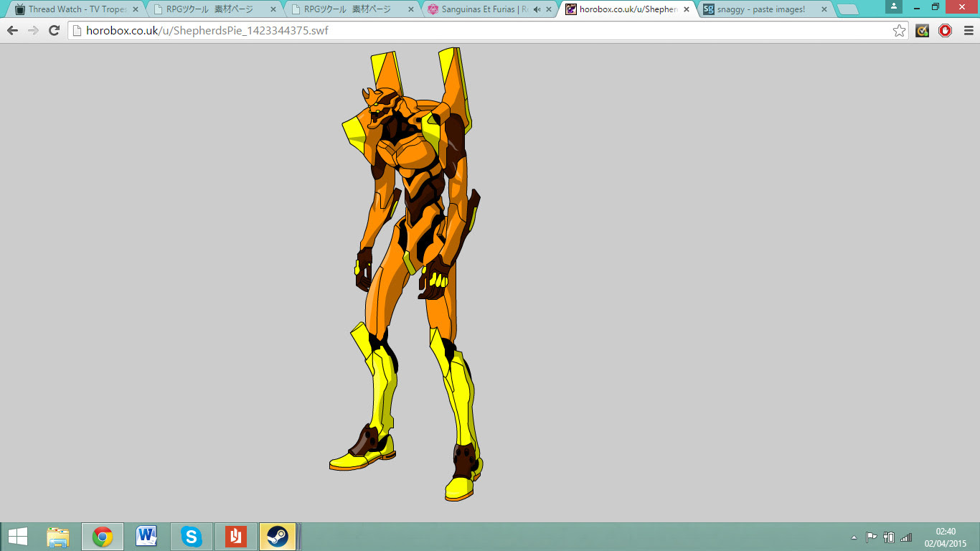Screen dimensions: 980x551
Task: Close the Sanguinas Et Furias tab
Action: click(x=548, y=10)
